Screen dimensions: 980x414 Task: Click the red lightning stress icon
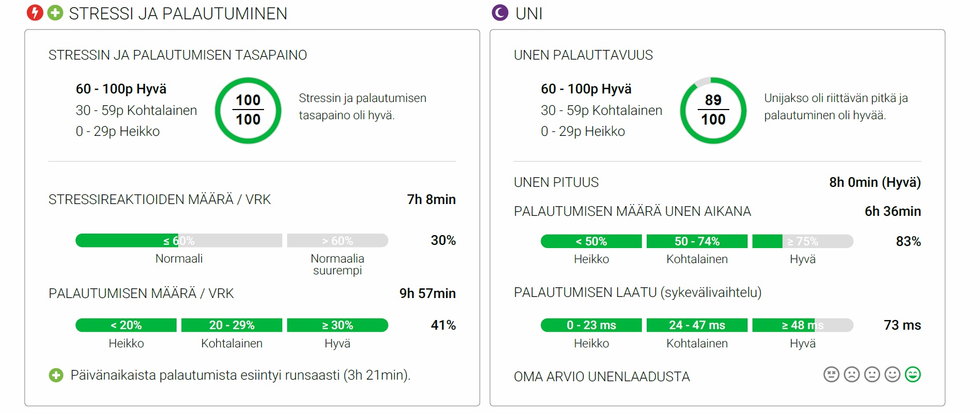click(x=35, y=12)
